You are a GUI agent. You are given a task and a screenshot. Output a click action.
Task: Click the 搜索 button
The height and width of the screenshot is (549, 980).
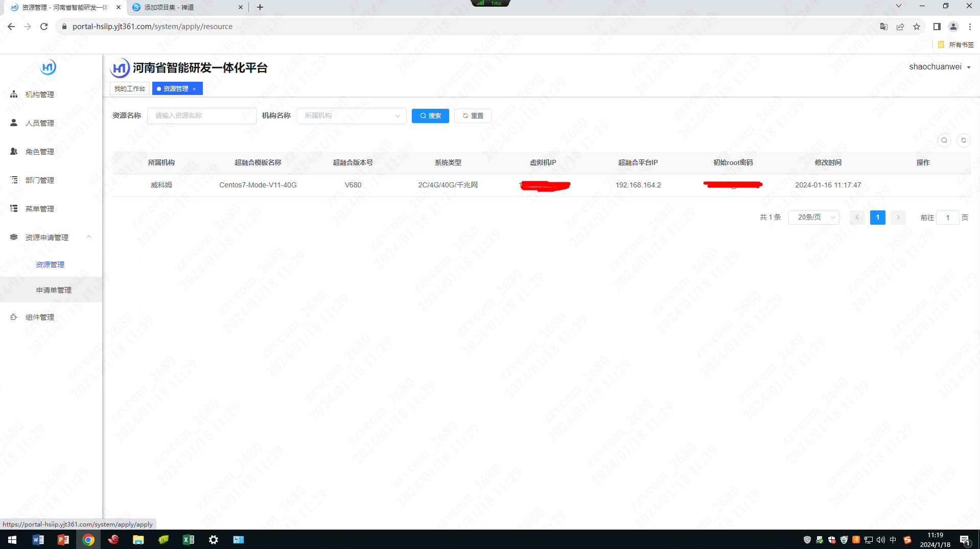[430, 116]
